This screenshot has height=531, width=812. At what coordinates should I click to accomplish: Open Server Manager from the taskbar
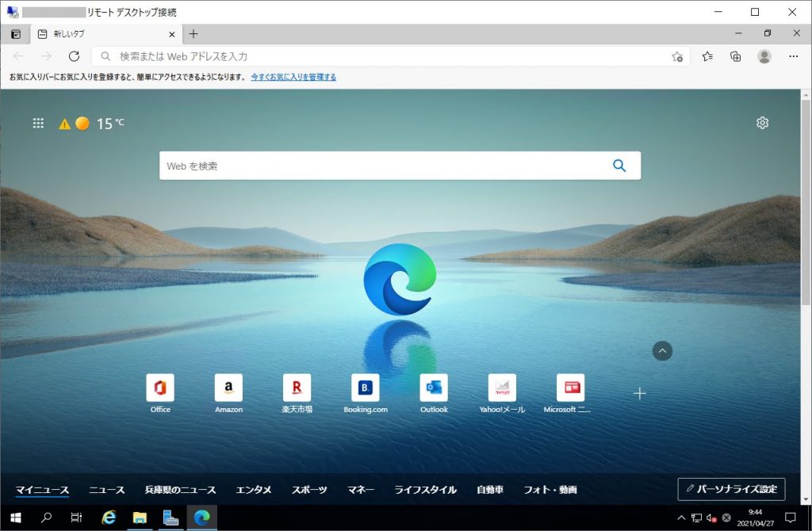pyautogui.click(x=171, y=518)
